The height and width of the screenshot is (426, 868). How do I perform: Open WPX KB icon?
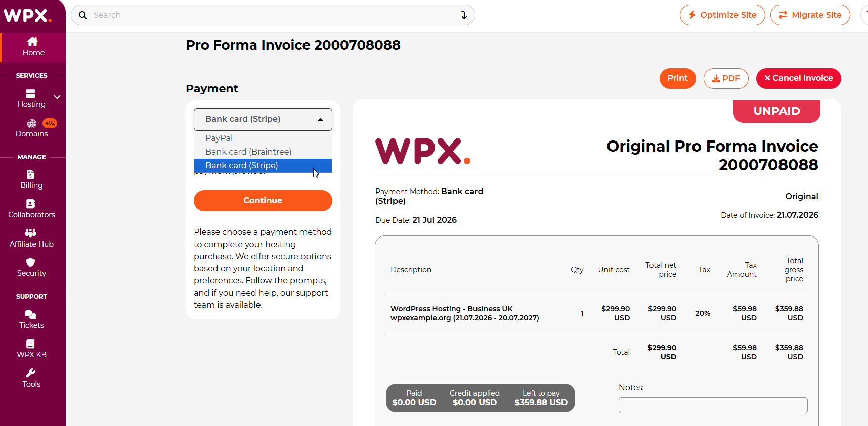(30, 344)
